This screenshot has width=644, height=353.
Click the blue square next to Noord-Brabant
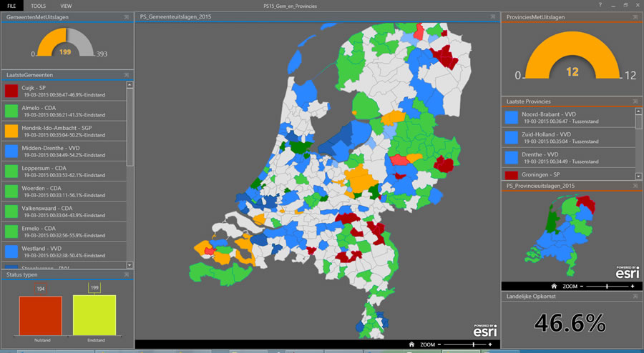pos(512,117)
